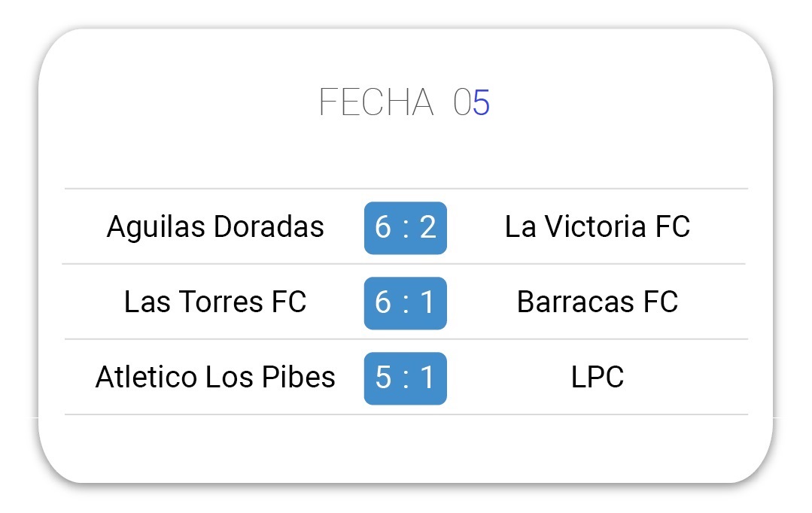This screenshot has width=812, height=513.
Task: Select team La Victoria FC
Action: click(x=598, y=226)
